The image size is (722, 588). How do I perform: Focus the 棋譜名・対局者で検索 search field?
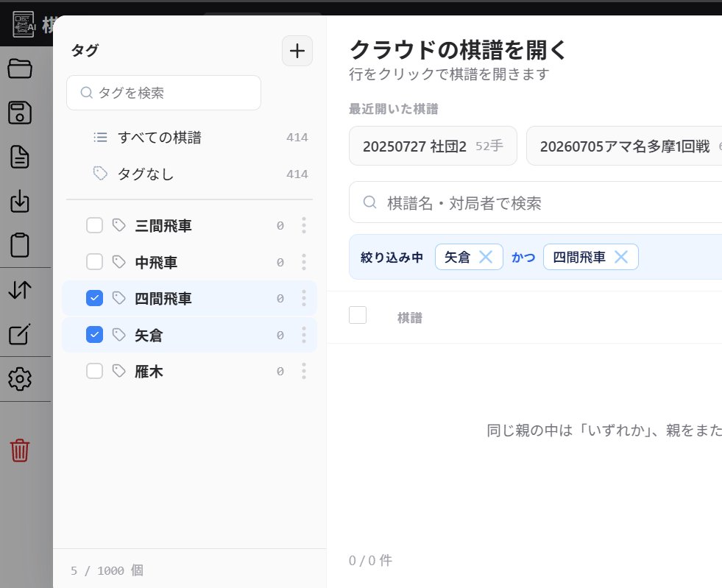point(536,202)
